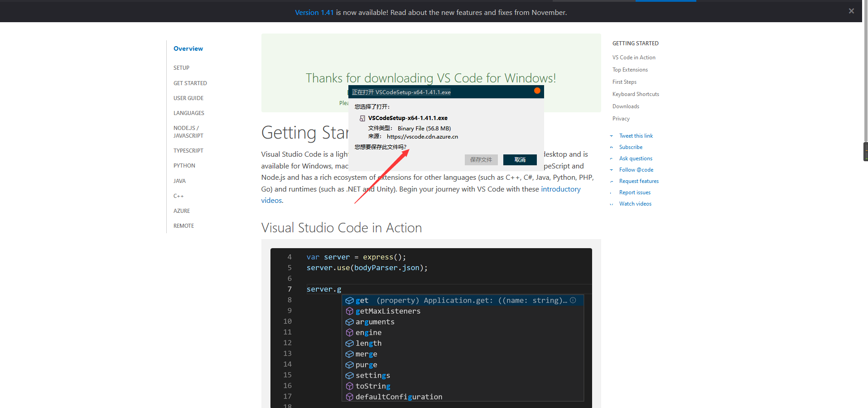Viewport: 868px width, 408px height.
Task: Select toString suggestion in code demo
Action: (463, 386)
